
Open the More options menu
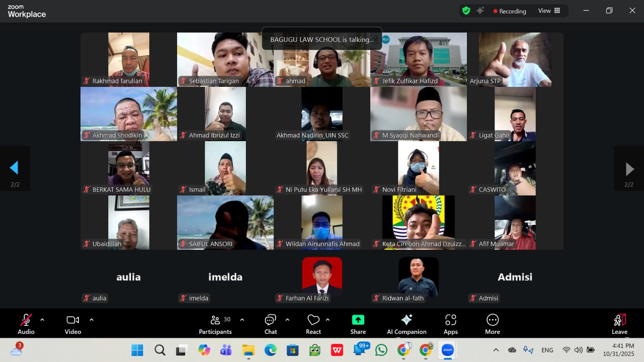click(x=492, y=324)
